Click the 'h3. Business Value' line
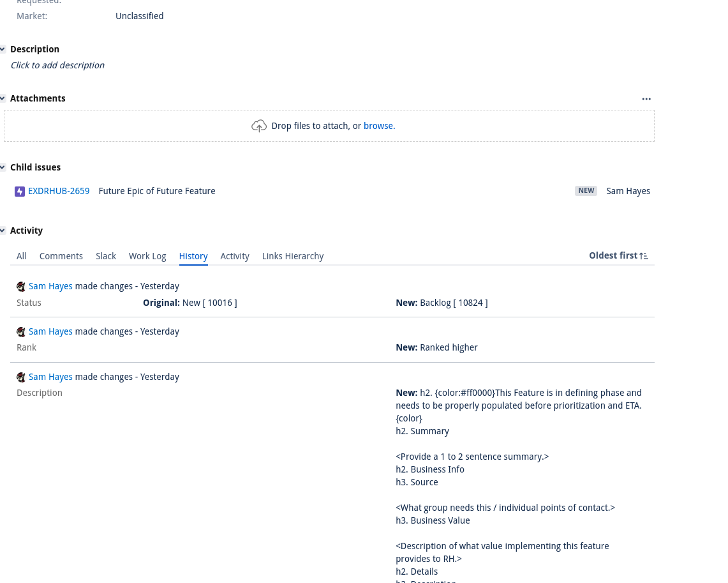The image size is (728, 583). [433, 520]
